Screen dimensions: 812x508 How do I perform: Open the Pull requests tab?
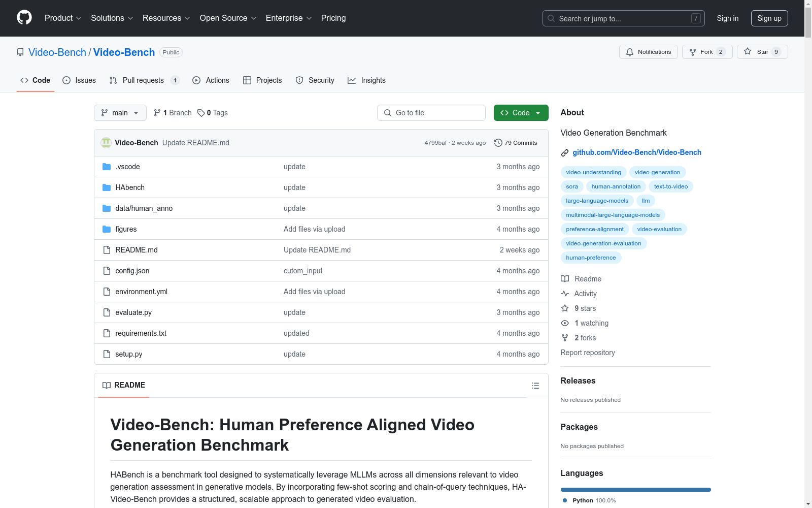pyautogui.click(x=145, y=80)
